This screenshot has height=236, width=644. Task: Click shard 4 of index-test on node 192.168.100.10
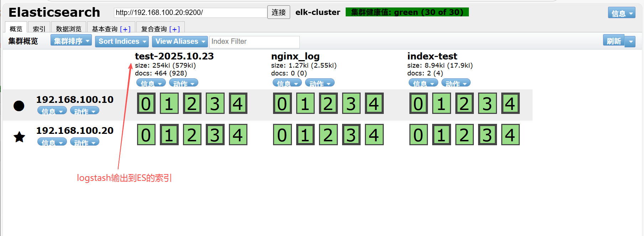coord(510,103)
